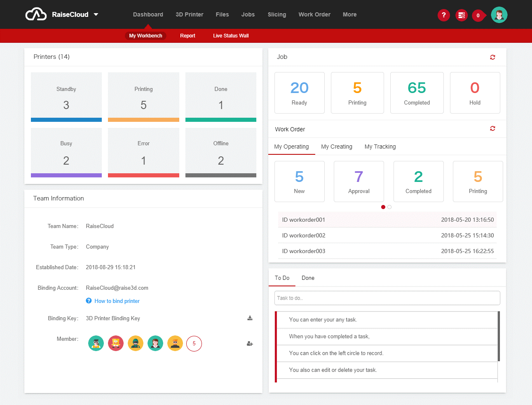Refresh the Job panel
Image resolution: width=532 pixels, height=405 pixels.
[x=492, y=57]
